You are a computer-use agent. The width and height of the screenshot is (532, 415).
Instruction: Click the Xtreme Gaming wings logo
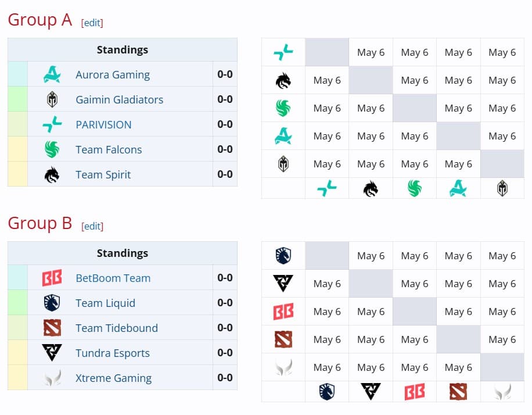pyautogui.click(x=52, y=378)
